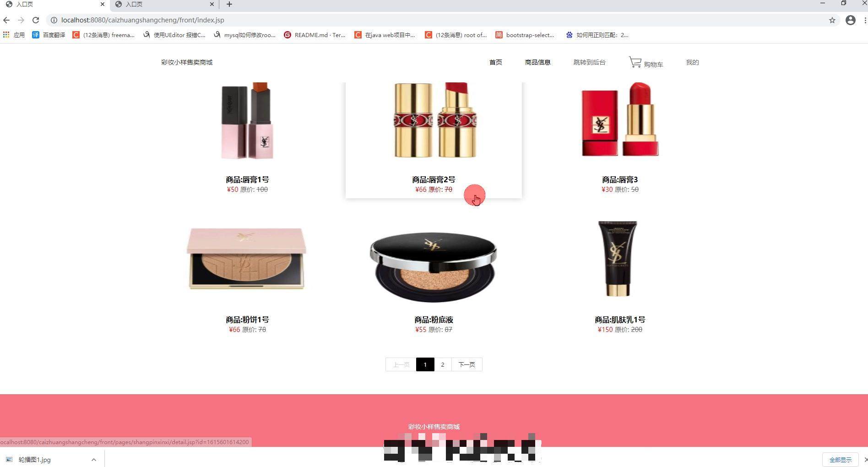
Task: Bookmark this page with the star icon
Action: coord(832,20)
